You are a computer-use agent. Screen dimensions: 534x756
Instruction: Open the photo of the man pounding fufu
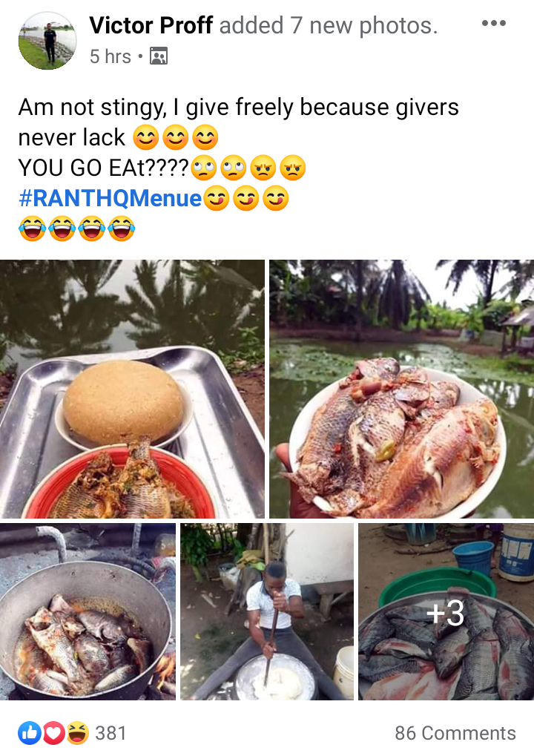pyautogui.click(x=267, y=611)
